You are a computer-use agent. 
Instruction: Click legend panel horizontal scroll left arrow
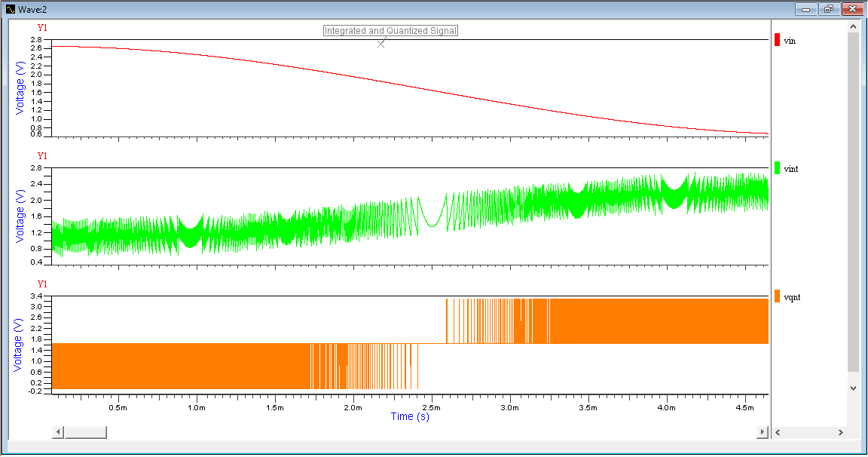(x=778, y=432)
